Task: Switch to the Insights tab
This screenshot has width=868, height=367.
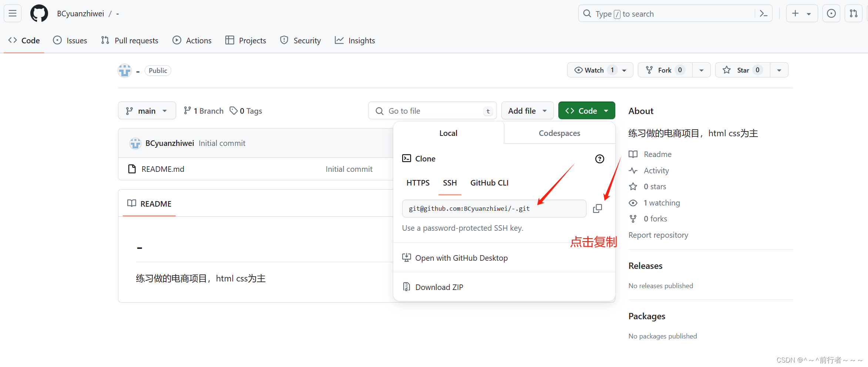Action: pyautogui.click(x=355, y=40)
